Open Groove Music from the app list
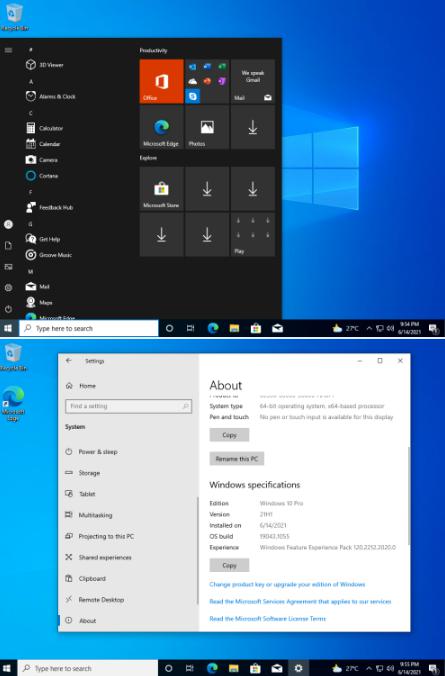This screenshot has height=676, width=445. pos(49,255)
